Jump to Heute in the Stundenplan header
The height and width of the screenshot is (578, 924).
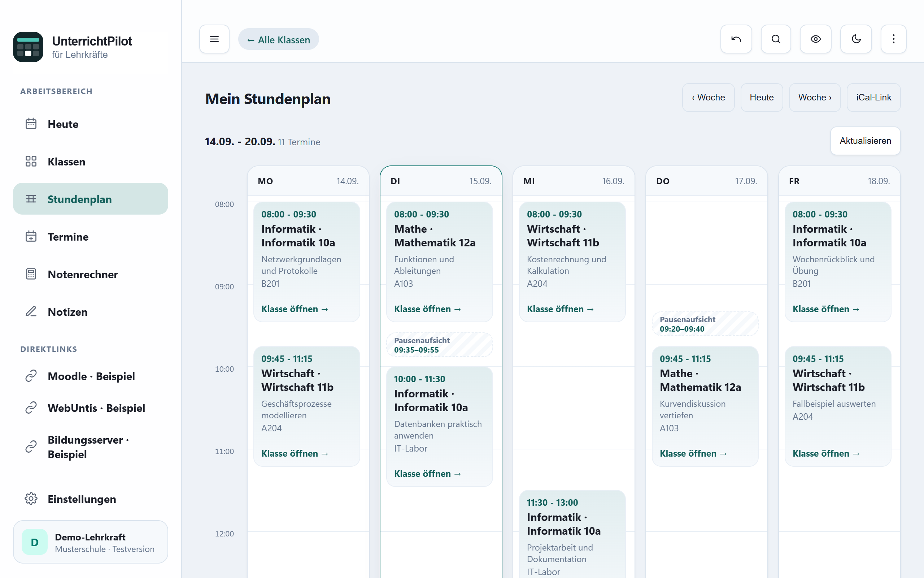pyautogui.click(x=761, y=98)
